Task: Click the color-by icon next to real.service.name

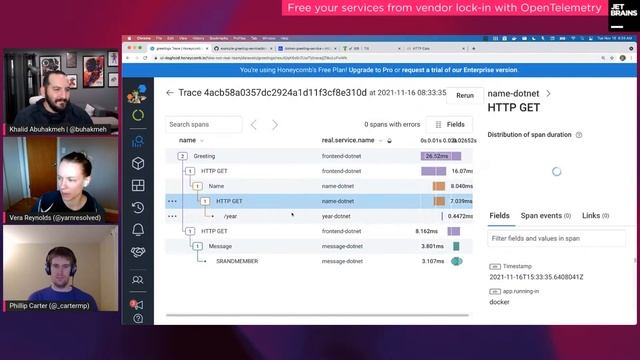Action: point(389,141)
